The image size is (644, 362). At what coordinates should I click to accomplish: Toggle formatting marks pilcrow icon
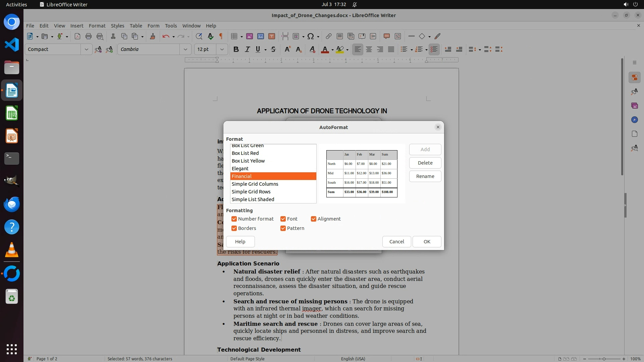click(221, 36)
